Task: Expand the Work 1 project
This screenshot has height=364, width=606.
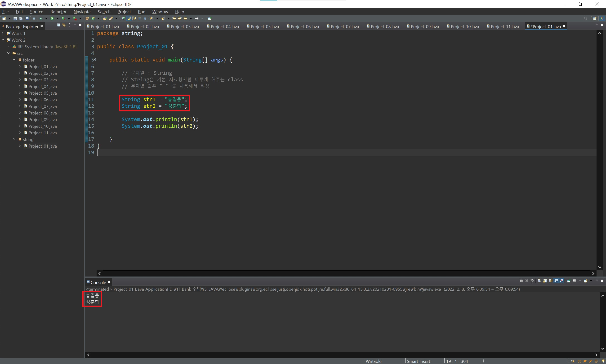Action: [x=3, y=33]
